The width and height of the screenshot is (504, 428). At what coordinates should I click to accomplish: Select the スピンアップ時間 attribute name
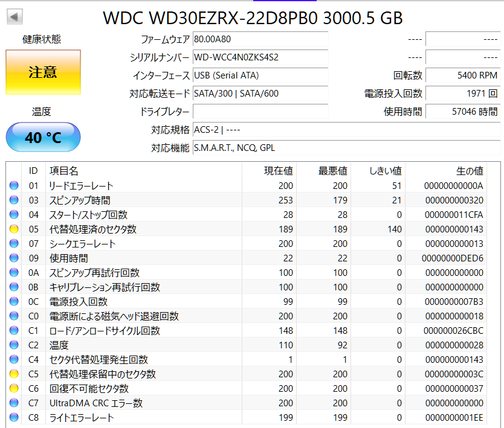point(80,200)
